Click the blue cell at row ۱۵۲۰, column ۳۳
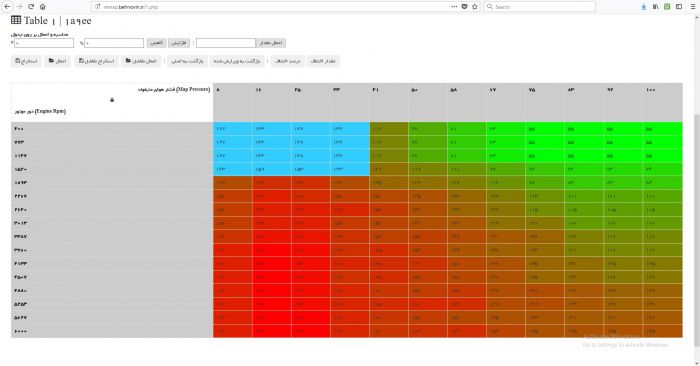 pyautogui.click(x=350, y=170)
